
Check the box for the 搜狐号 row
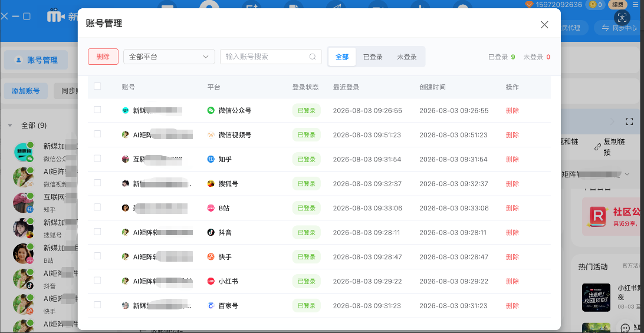point(97,183)
